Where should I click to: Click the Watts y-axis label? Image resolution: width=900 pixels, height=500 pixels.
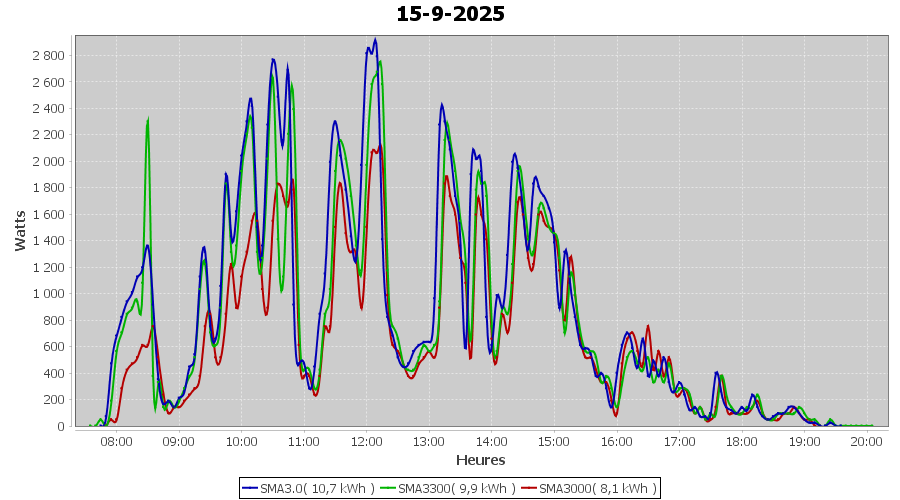[x=20, y=231]
